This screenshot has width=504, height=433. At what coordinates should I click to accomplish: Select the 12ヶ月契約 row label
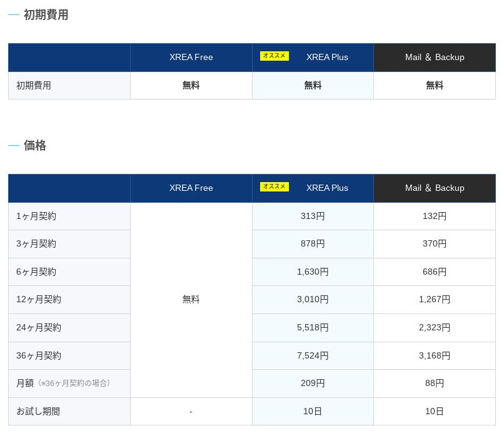[39, 300]
